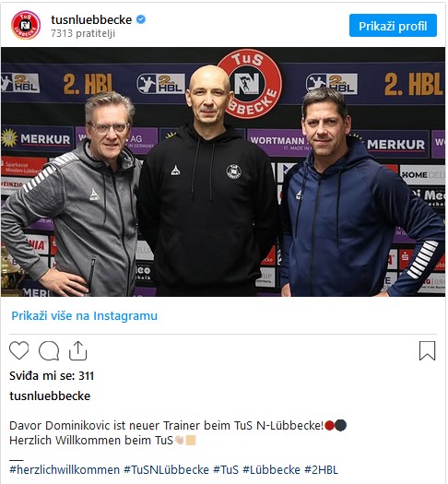The image size is (448, 484).
Task: View the Sviđa mi se: 311 likes count
Action: 52,375
